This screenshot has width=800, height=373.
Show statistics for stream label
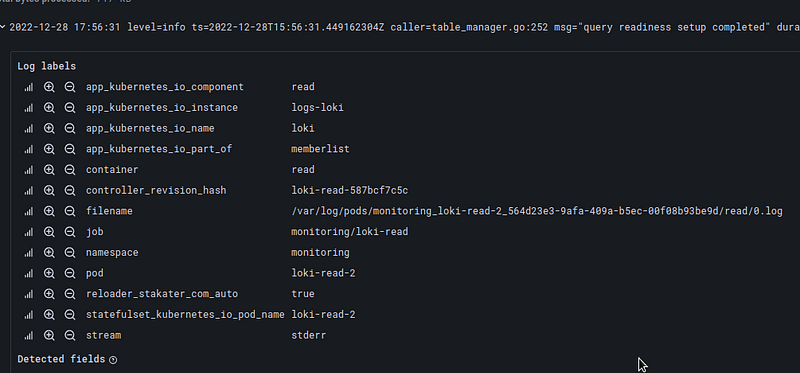[29, 336]
